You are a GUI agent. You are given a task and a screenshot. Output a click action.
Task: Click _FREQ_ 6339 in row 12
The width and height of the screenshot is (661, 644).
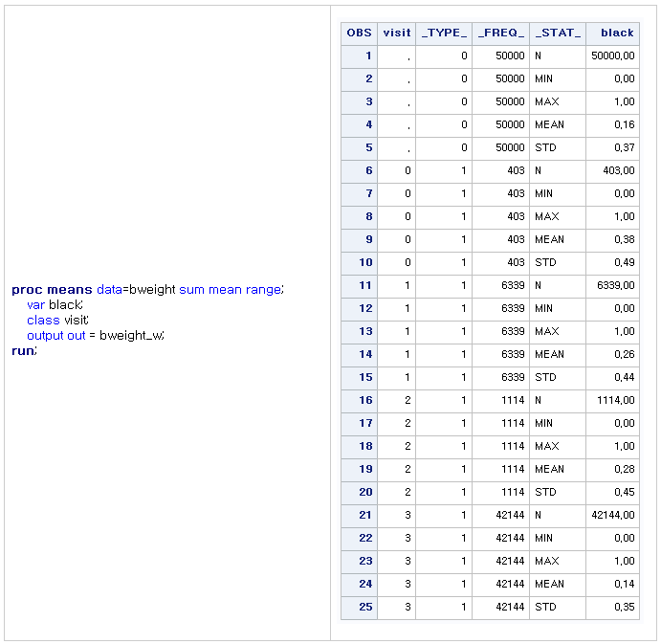(513, 308)
